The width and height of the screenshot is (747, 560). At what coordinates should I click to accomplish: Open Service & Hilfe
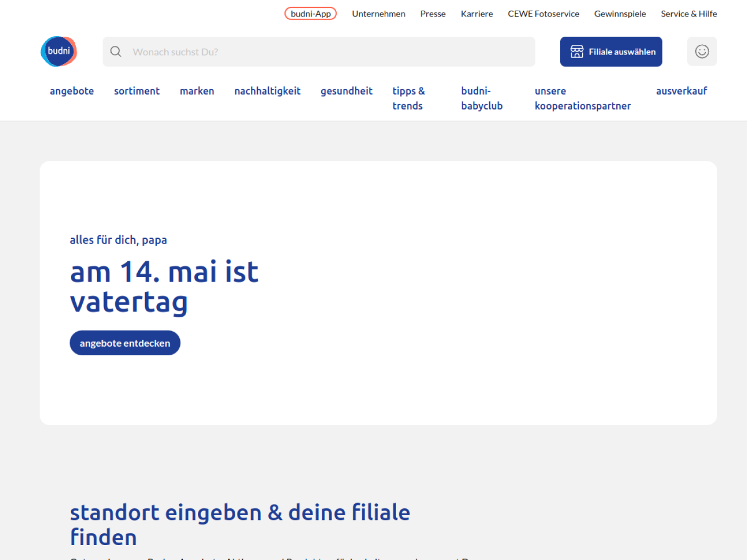click(689, 14)
